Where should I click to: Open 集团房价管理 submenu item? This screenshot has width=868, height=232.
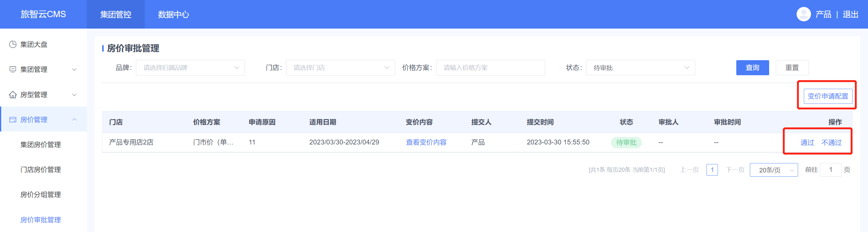pyautogui.click(x=40, y=144)
